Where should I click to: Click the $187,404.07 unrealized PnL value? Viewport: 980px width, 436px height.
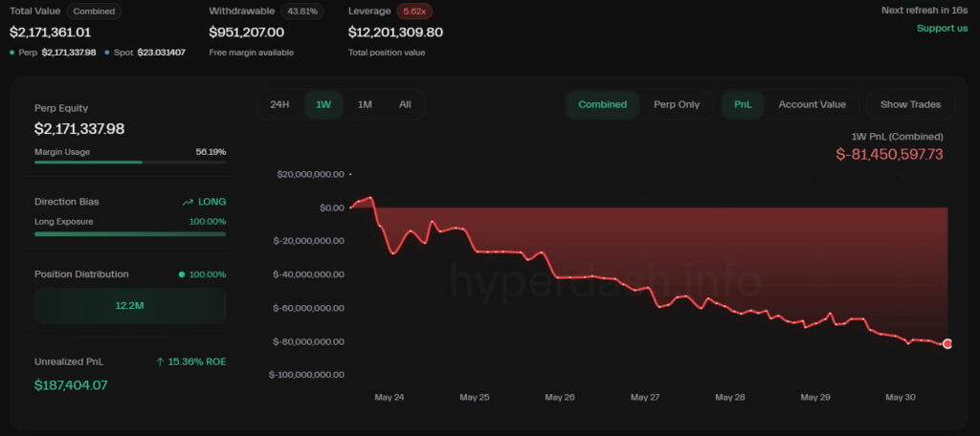coord(71,384)
